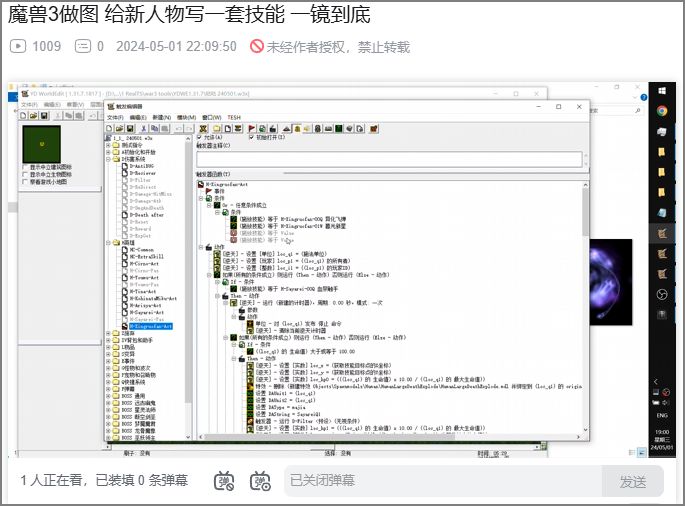This screenshot has width=685, height=506.
Task: Click the OBS icon on the taskbar
Action: pyautogui.click(x=662, y=295)
